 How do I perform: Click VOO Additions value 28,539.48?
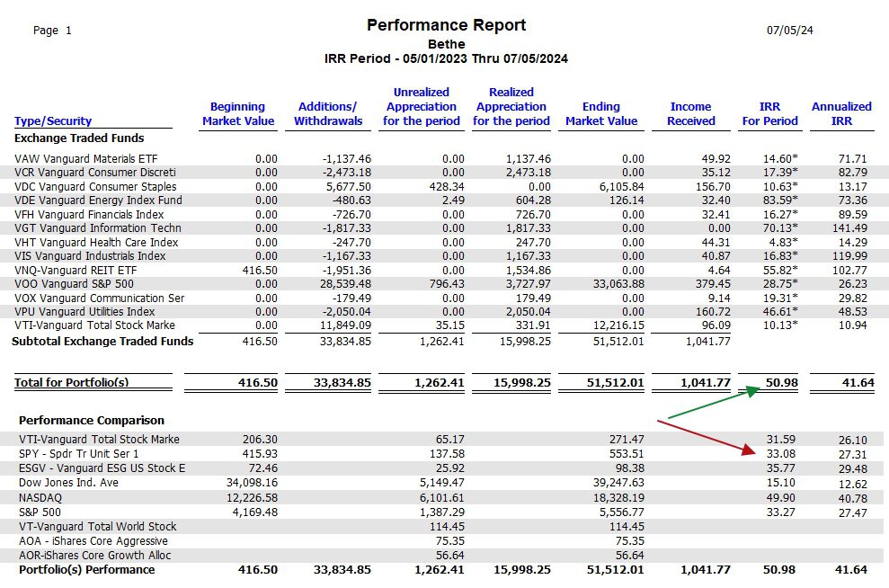345,283
